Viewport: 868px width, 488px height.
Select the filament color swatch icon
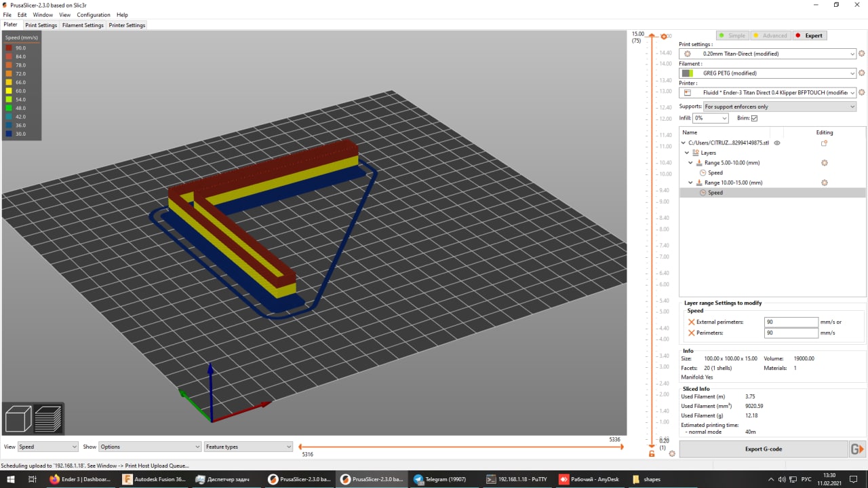coord(688,73)
